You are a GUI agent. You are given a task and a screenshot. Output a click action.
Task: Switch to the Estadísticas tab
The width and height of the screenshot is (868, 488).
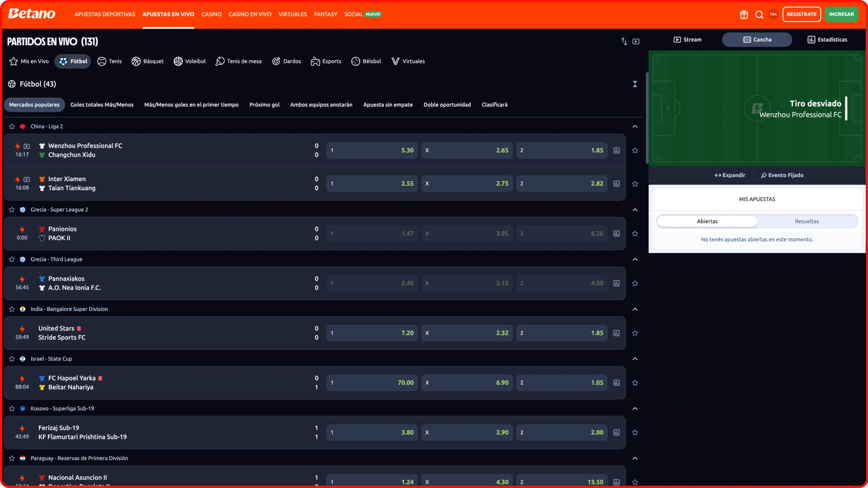[x=827, y=40]
